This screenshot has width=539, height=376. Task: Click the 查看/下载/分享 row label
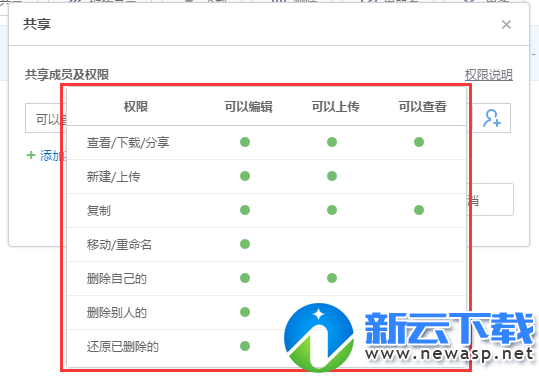(128, 142)
